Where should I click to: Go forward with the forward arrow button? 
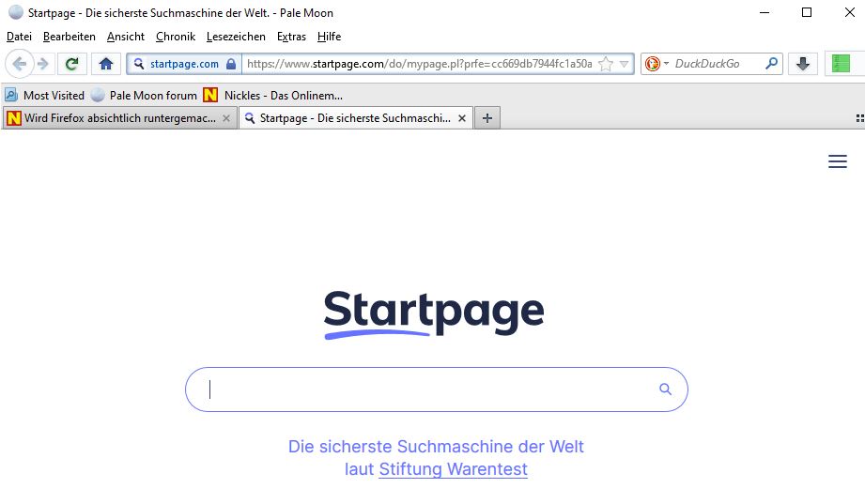click(x=43, y=64)
